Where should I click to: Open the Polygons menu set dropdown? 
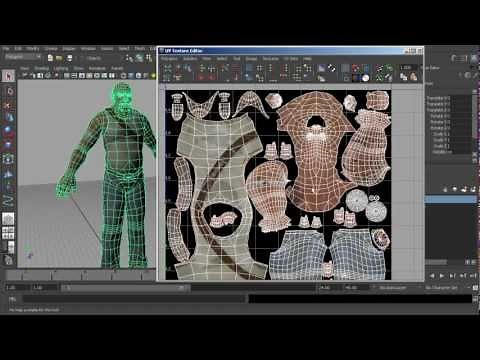coord(23,57)
